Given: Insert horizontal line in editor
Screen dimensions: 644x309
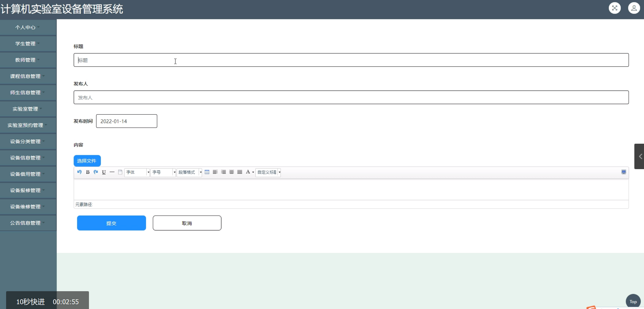Looking at the screenshot, I should pos(112,172).
